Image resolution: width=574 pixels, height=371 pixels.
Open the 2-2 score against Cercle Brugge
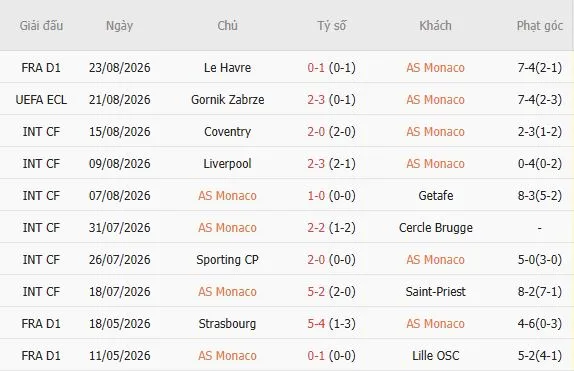tap(316, 227)
